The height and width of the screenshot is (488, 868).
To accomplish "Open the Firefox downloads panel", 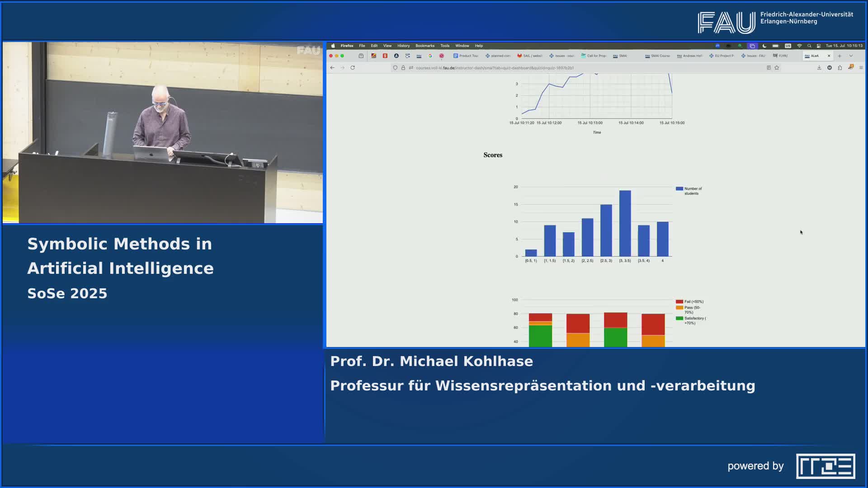I will click(x=819, y=68).
